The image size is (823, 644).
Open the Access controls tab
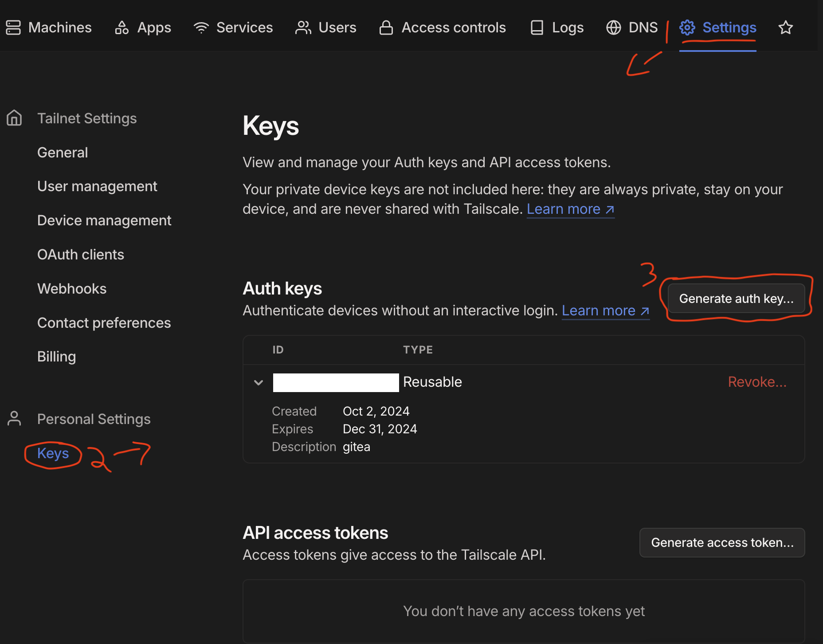pyautogui.click(x=443, y=27)
